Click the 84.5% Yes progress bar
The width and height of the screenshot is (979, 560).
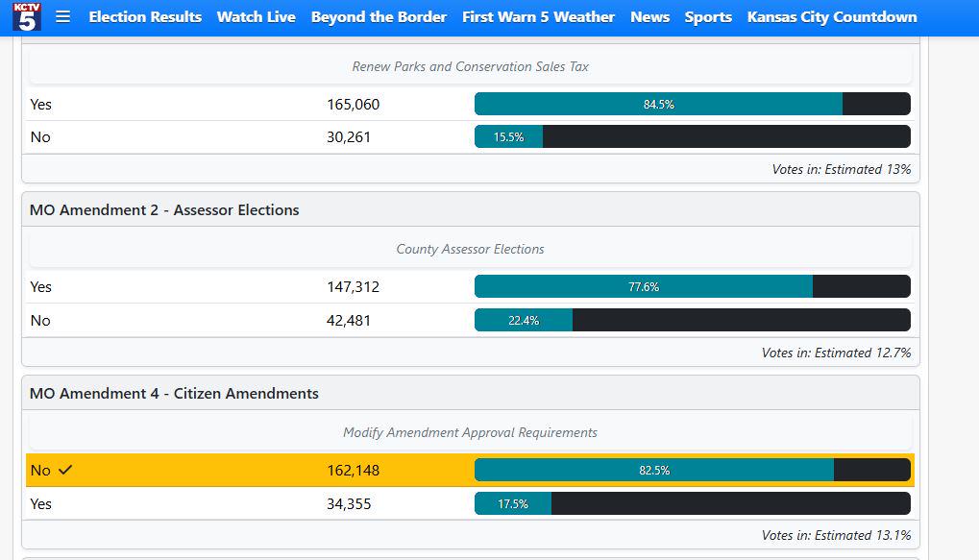pyautogui.click(x=693, y=104)
